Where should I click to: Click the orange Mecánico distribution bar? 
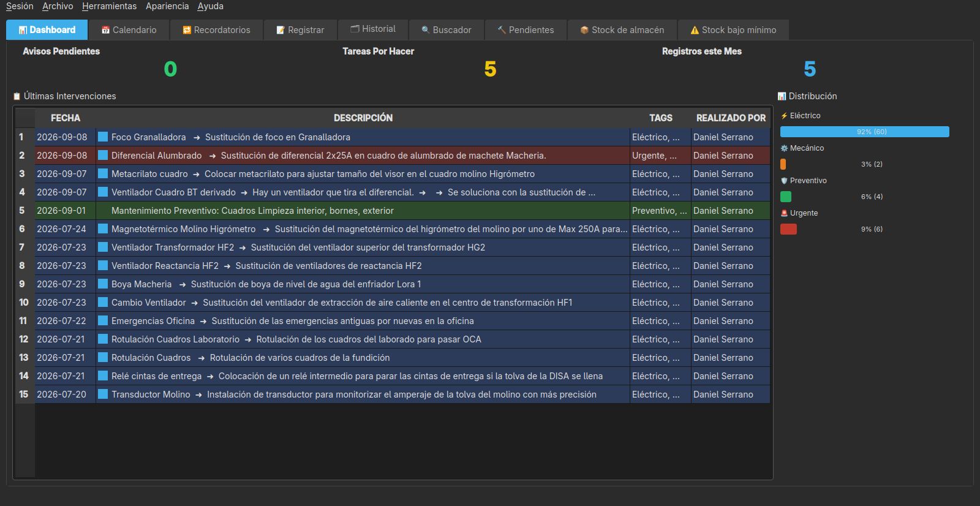[783, 164]
